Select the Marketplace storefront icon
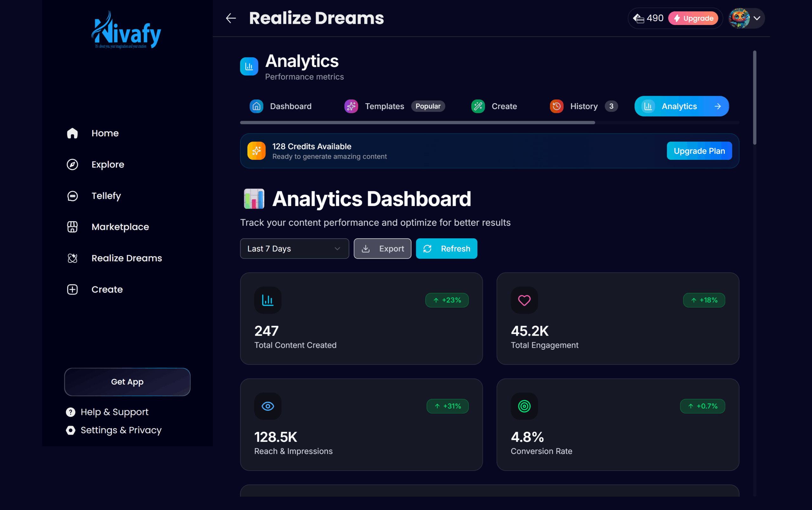The image size is (812, 510). [72, 227]
